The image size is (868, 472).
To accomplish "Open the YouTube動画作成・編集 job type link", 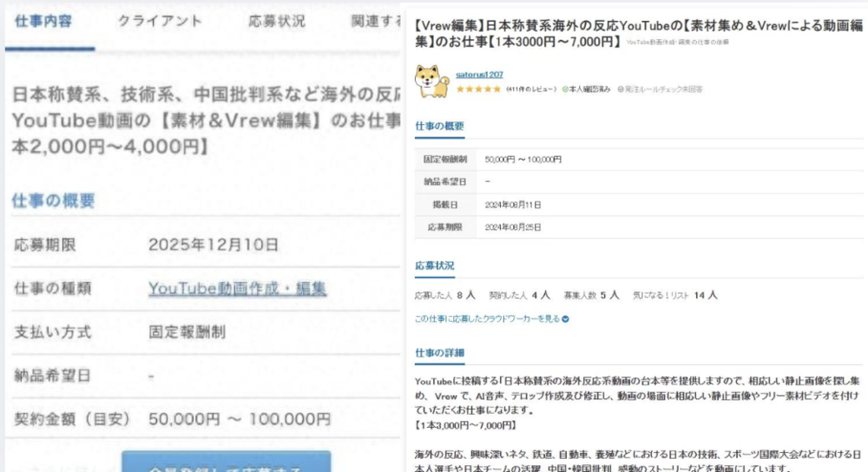I will 237,288.
